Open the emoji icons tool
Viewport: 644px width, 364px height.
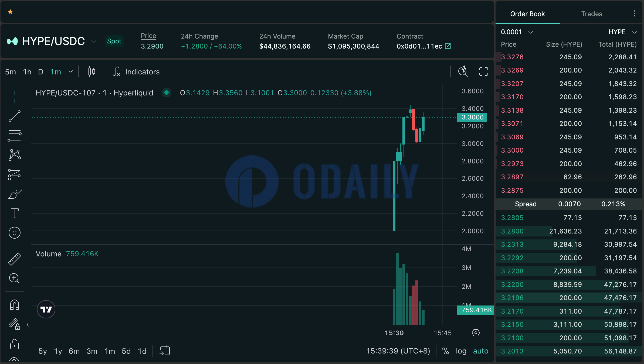click(x=15, y=233)
